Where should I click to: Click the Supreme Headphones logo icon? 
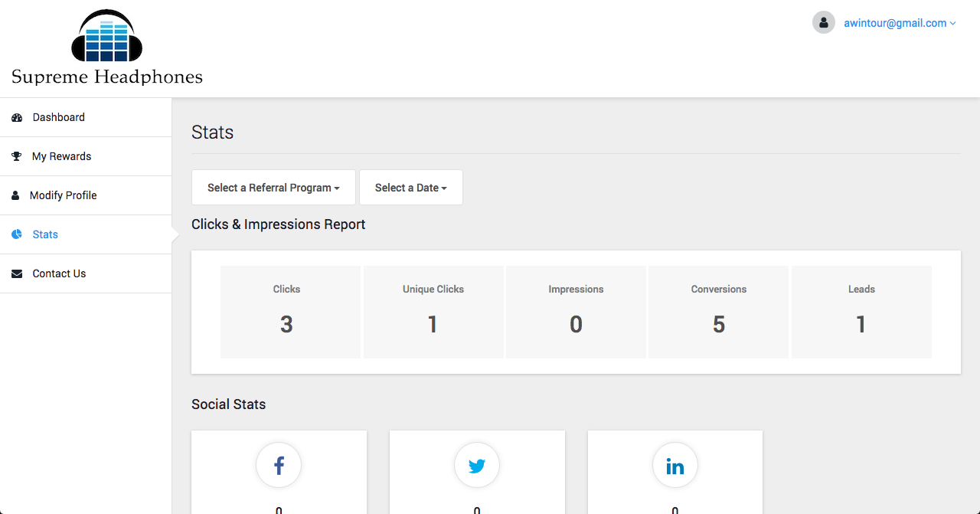point(106,36)
